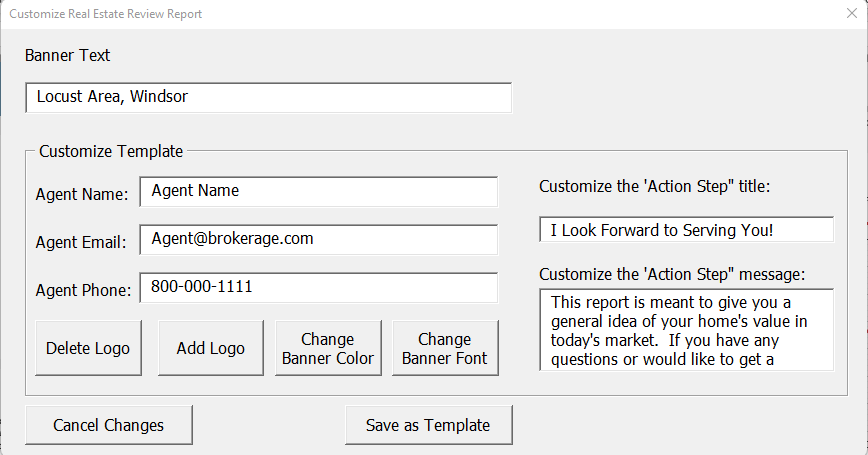Click the Add Logo button
Screen dimensions: 868x455
click(x=210, y=348)
